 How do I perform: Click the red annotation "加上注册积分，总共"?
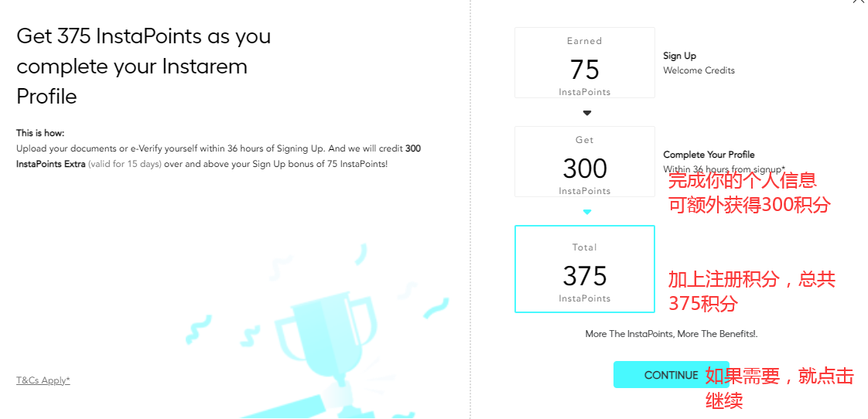751,279
